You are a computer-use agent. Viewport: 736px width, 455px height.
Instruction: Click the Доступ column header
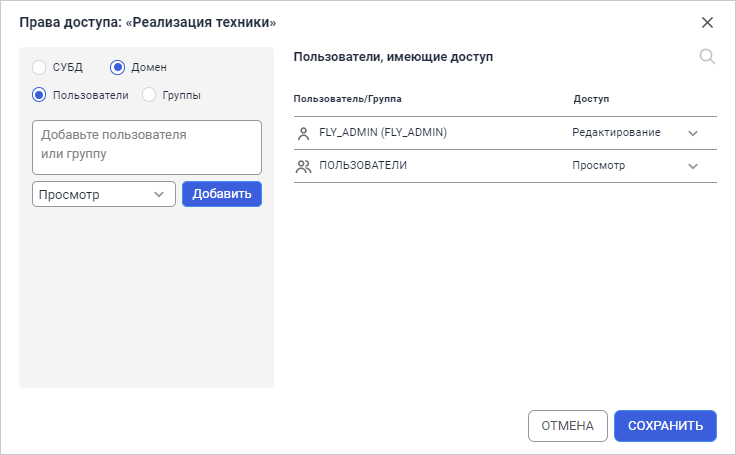(x=592, y=100)
